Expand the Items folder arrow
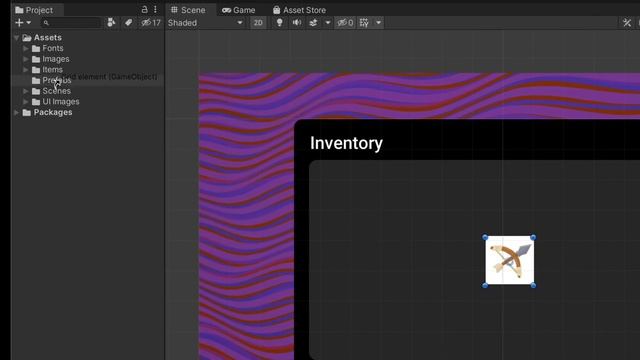 pos(26,69)
